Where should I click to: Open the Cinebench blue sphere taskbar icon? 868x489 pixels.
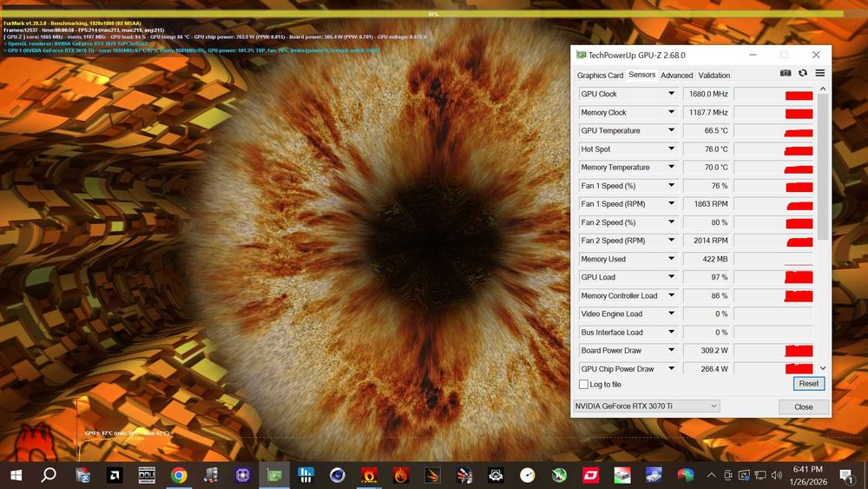(x=337, y=475)
